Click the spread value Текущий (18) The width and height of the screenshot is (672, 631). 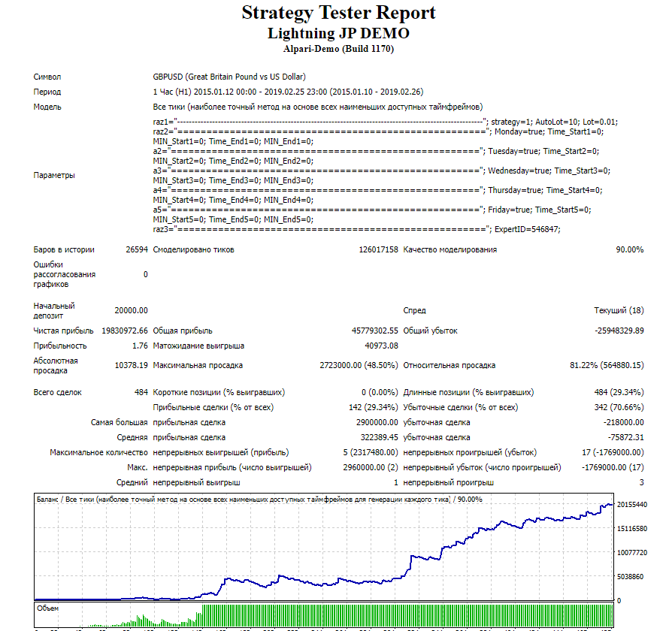click(x=619, y=310)
